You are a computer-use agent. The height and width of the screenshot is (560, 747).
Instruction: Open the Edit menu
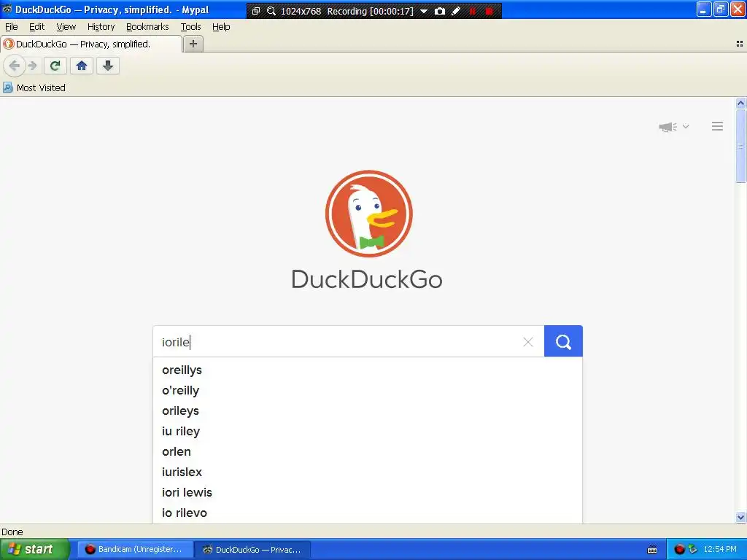36,27
